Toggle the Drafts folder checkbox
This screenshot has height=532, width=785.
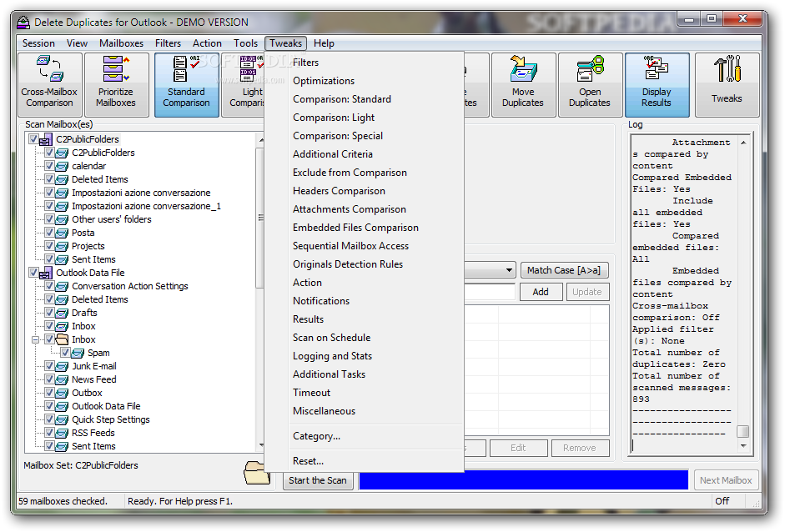[x=49, y=313]
